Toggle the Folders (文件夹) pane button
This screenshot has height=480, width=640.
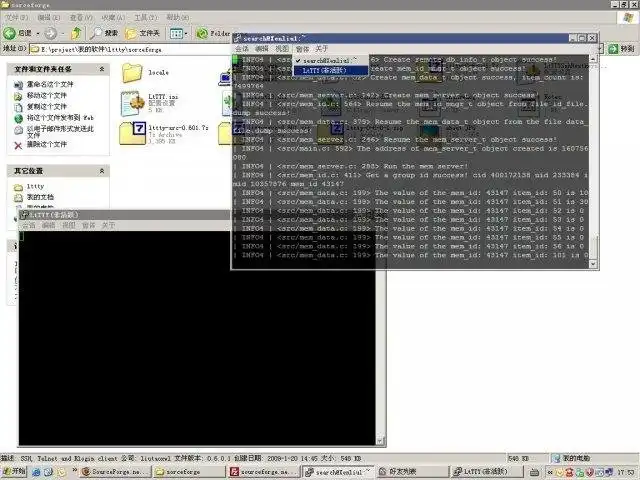[x=142, y=33]
